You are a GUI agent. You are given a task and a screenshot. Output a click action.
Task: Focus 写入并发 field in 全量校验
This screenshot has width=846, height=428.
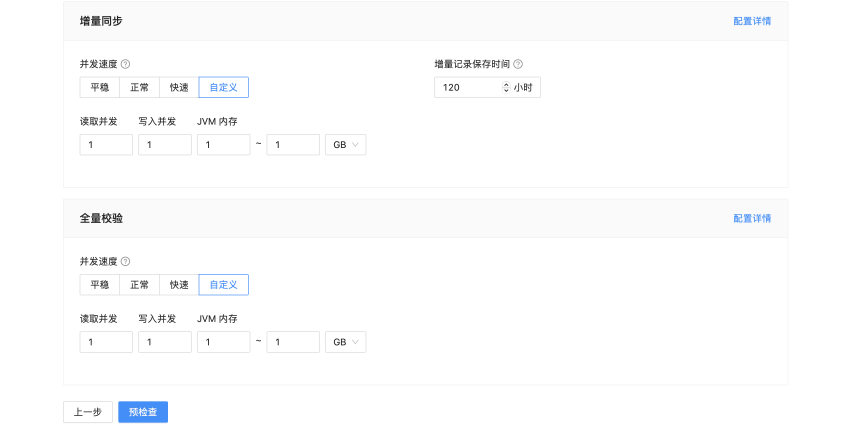pyautogui.click(x=165, y=342)
